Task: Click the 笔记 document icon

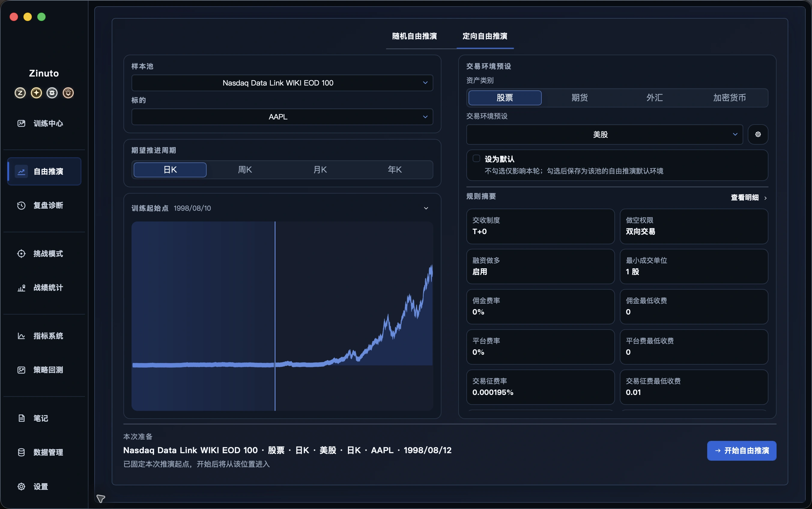Action: [21, 418]
